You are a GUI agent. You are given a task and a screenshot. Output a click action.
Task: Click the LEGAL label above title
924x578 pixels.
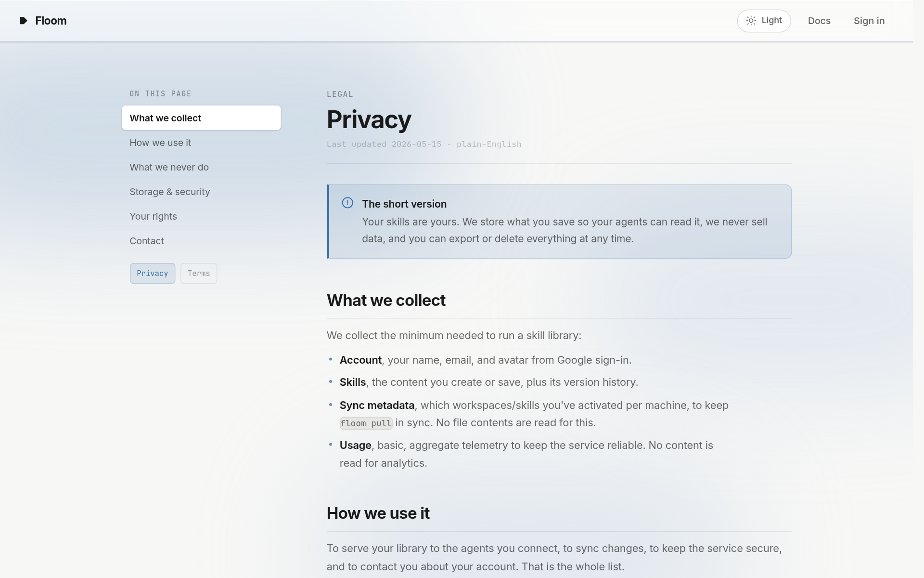[340, 94]
